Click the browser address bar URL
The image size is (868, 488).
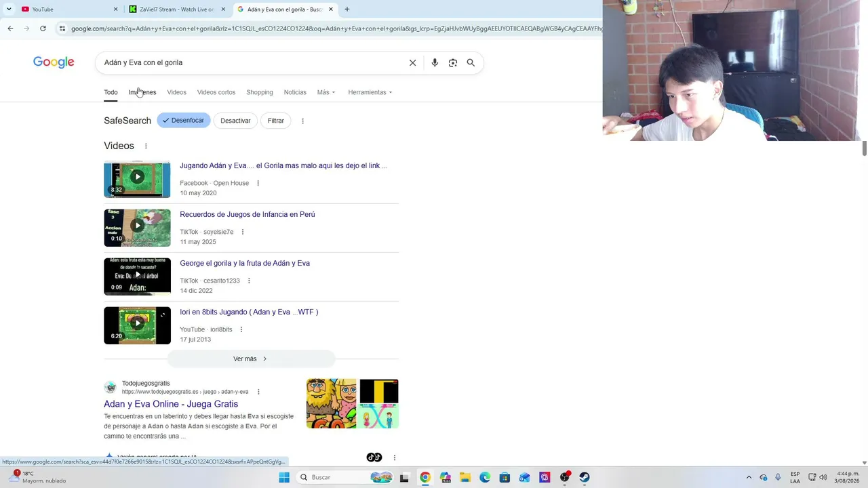point(336,28)
